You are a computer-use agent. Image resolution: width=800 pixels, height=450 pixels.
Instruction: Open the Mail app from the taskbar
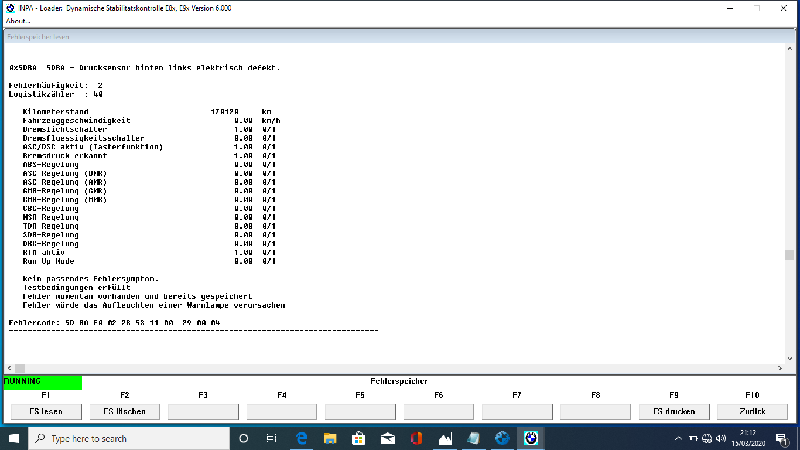[388, 438]
